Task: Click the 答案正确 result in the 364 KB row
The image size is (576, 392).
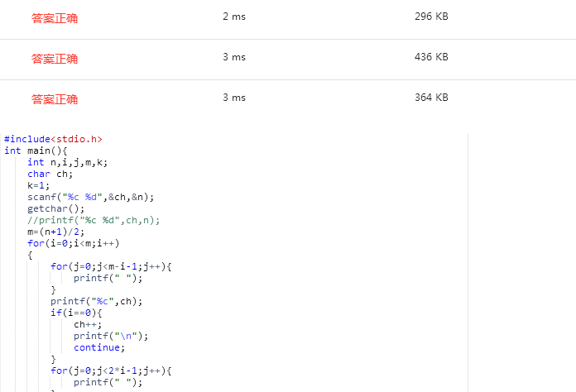Action: pos(55,99)
